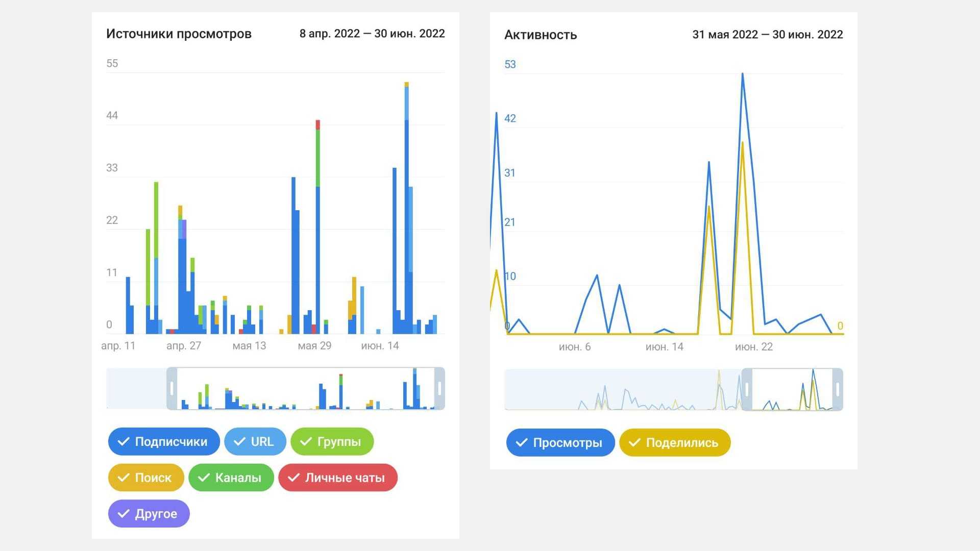980x551 pixels.
Task: Click the activity chart date range text
Action: click(767, 35)
